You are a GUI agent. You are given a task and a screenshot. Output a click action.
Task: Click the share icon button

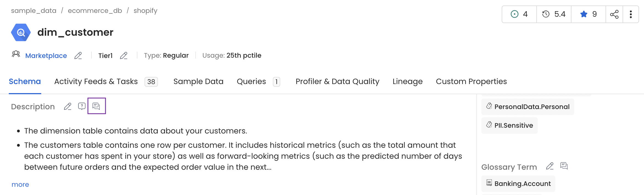click(614, 14)
